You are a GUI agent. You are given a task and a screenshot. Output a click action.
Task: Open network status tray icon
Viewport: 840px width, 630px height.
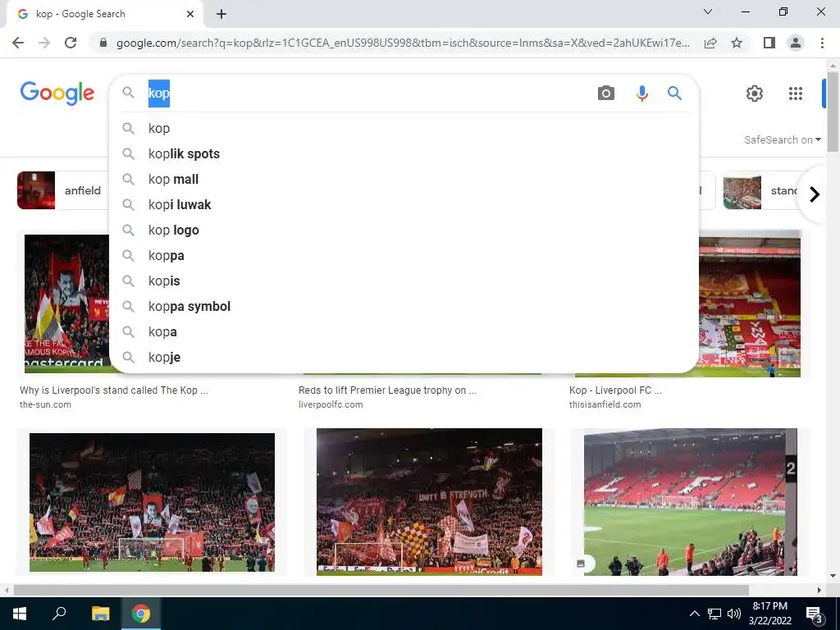coord(714,614)
